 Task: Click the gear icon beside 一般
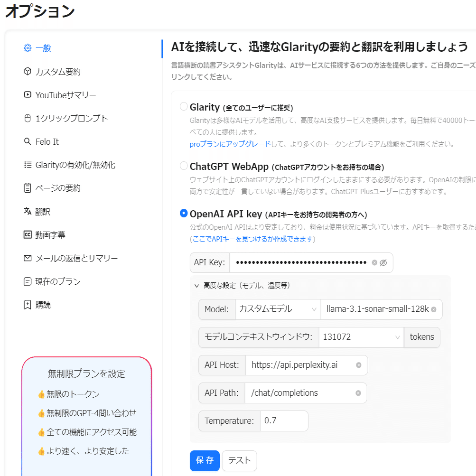[28, 48]
